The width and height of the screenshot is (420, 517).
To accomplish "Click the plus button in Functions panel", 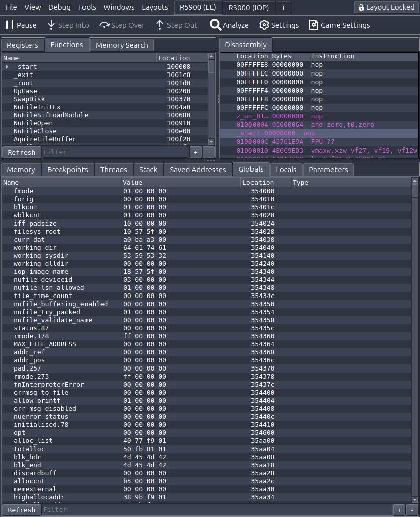I will click(x=196, y=152).
